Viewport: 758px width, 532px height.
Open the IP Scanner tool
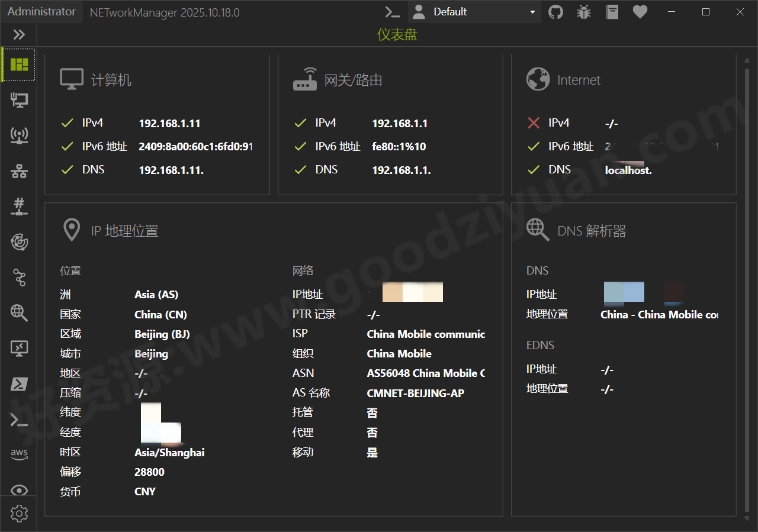18,171
